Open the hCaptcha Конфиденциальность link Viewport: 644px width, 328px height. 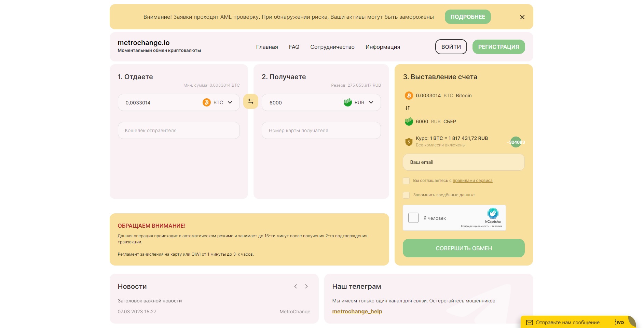(475, 226)
